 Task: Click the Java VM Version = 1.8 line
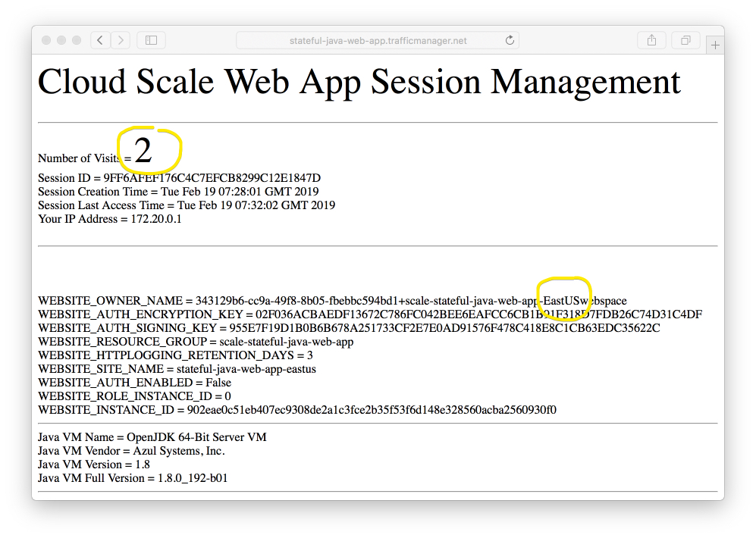pyautogui.click(x=94, y=464)
